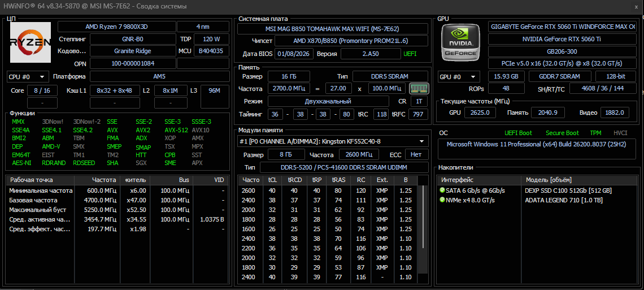Screen dimensions: 644x290
Task: Click the AMD-V feature label
Action: pyautogui.click(x=51, y=146)
